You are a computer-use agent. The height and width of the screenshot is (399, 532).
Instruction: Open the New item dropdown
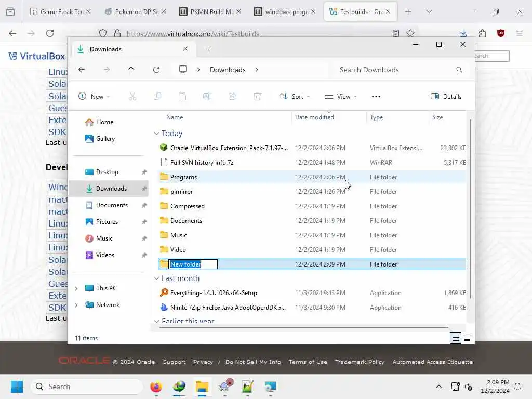coord(95,96)
